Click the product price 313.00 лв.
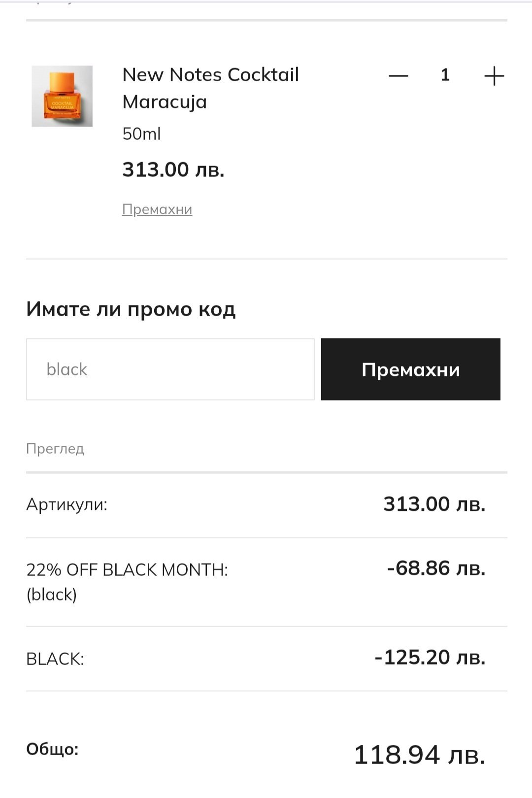 click(173, 169)
